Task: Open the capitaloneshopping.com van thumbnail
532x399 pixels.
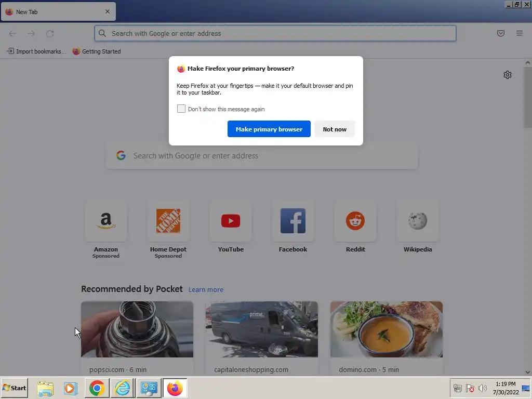Action: click(x=262, y=329)
